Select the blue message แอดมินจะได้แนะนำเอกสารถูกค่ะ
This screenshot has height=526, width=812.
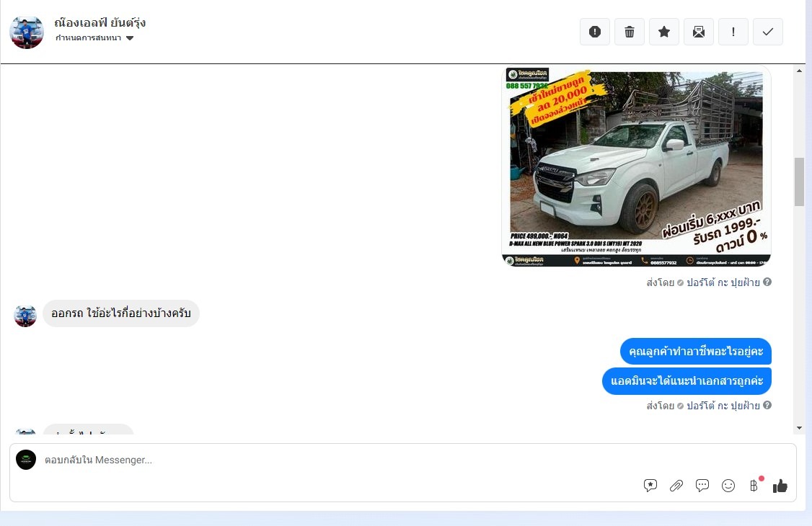point(687,381)
